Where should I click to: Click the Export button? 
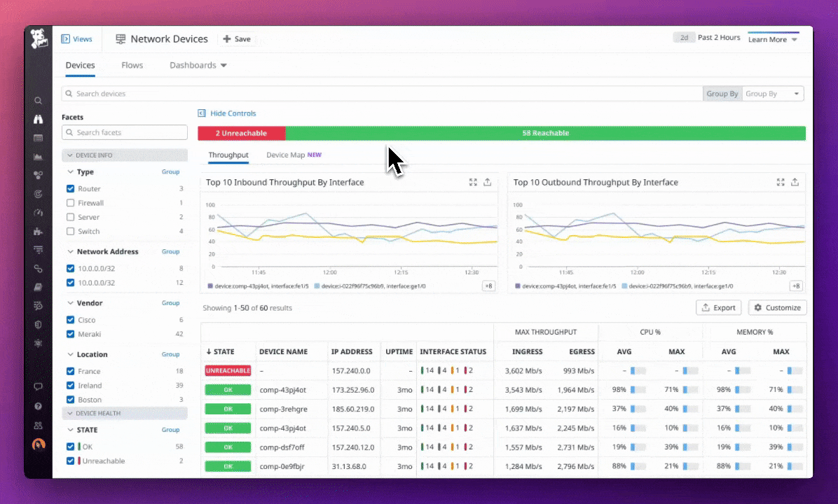click(x=719, y=307)
